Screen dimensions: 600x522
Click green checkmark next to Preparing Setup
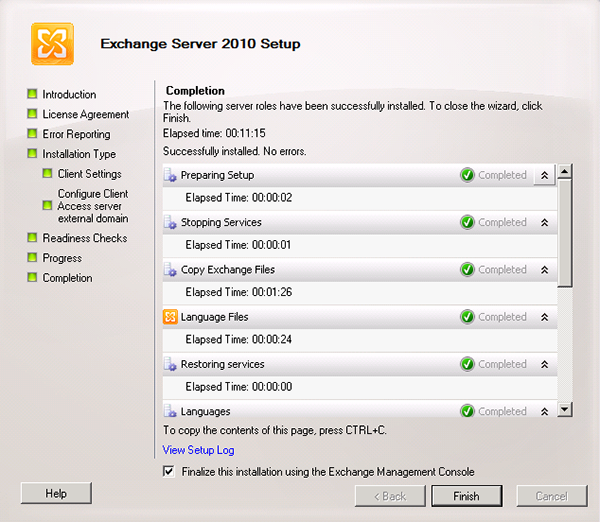[x=467, y=175]
